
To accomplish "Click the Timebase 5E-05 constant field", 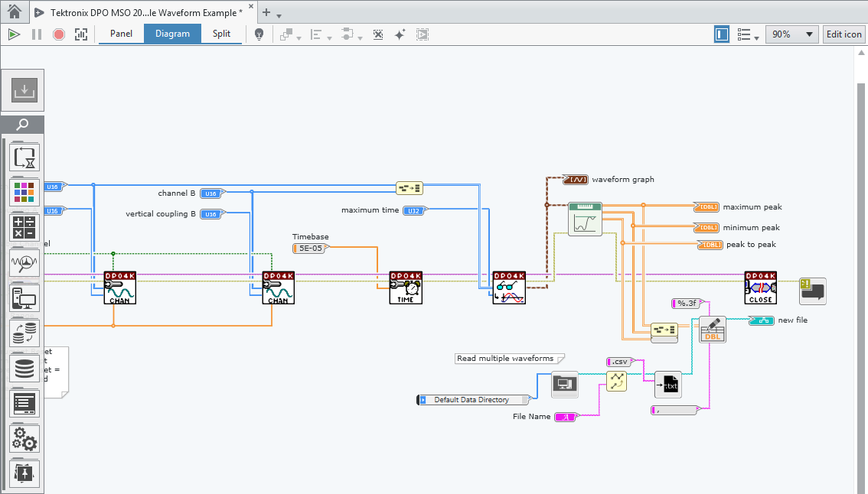I will click(309, 249).
